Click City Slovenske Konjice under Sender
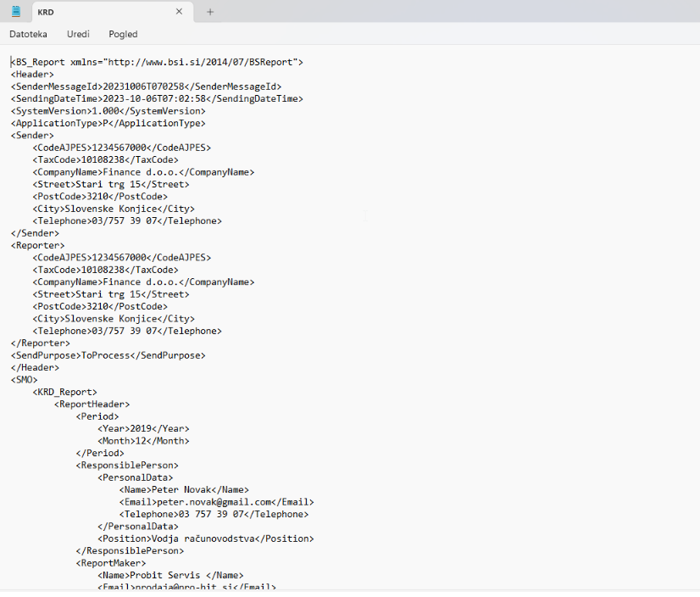 pyautogui.click(x=114, y=209)
